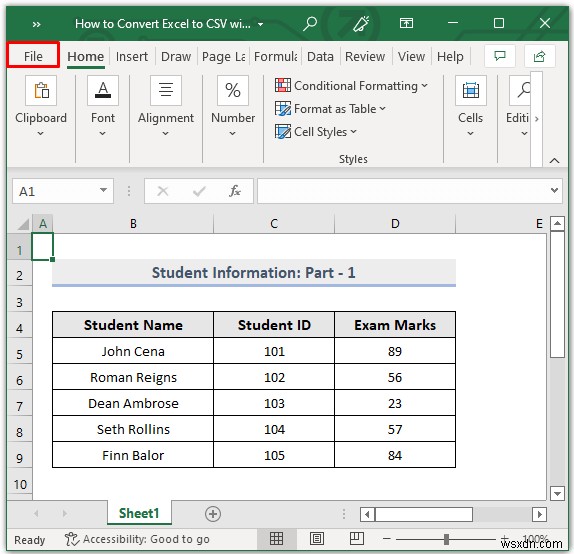This screenshot has height=554, width=574.
Task: Expand the Font group arrow
Action: point(103,134)
